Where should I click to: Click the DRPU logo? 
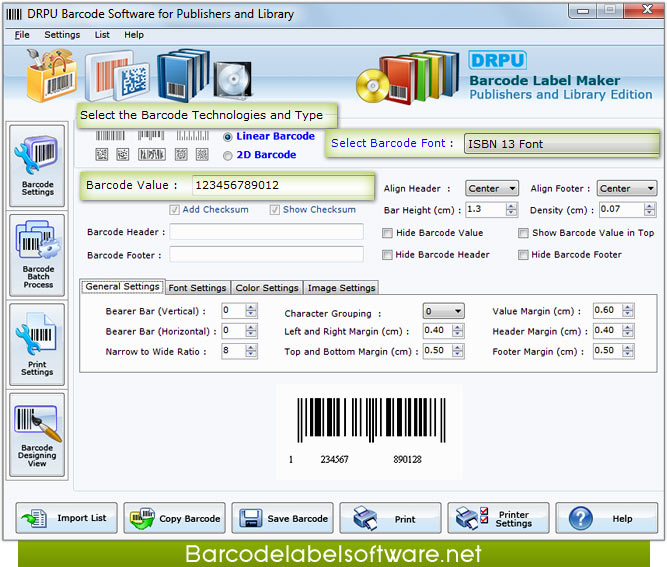[497, 60]
